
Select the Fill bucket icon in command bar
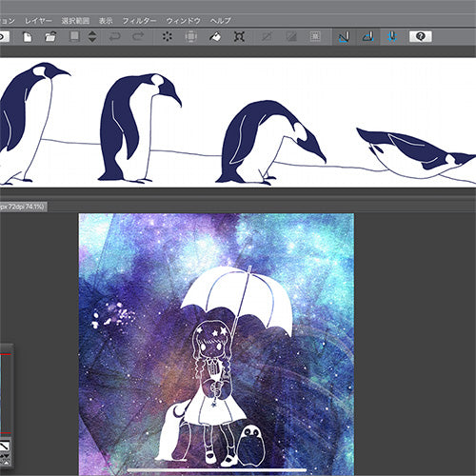215,37
